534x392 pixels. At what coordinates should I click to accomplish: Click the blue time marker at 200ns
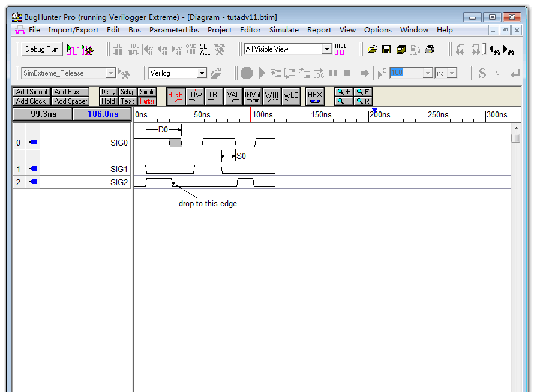click(x=374, y=110)
